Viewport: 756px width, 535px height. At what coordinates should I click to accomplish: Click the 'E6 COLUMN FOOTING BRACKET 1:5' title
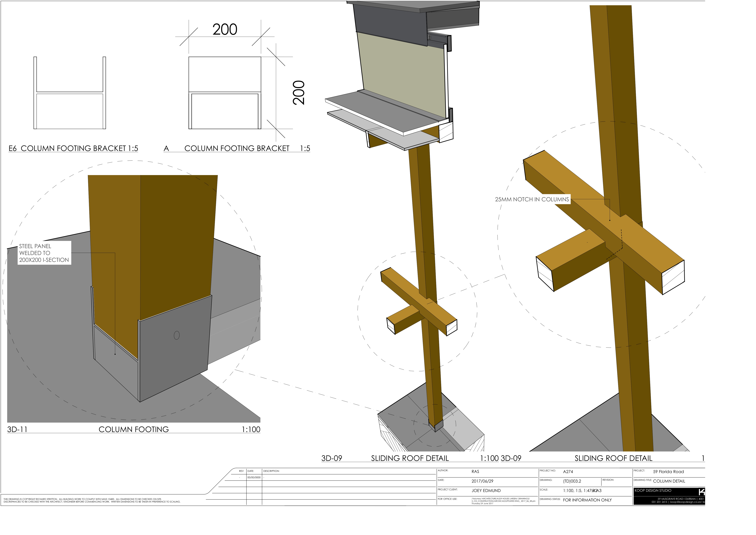coord(73,149)
